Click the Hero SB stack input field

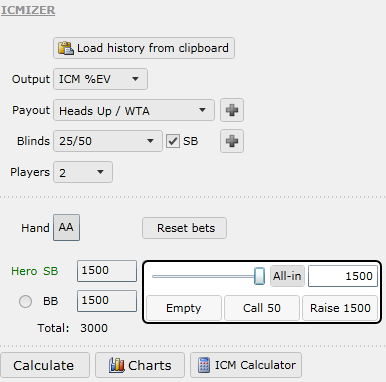107,271
